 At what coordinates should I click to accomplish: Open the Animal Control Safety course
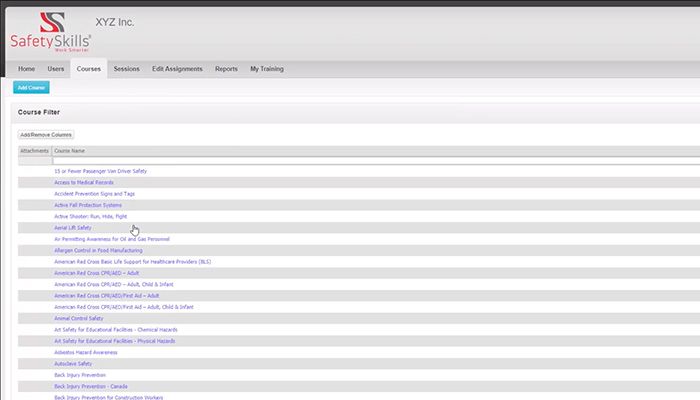(x=79, y=318)
